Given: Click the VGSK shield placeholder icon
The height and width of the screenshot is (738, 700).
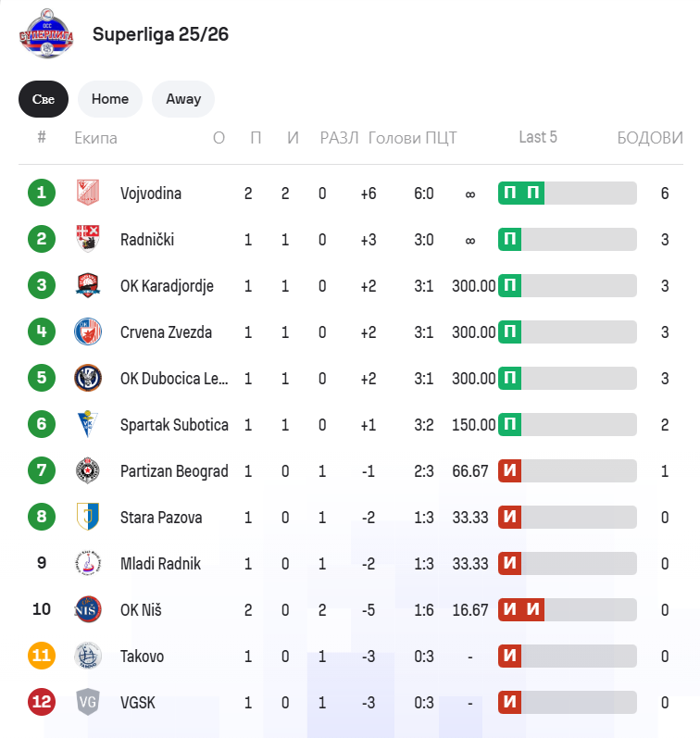Looking at the screenshot, I should click(x=88, y=702).
